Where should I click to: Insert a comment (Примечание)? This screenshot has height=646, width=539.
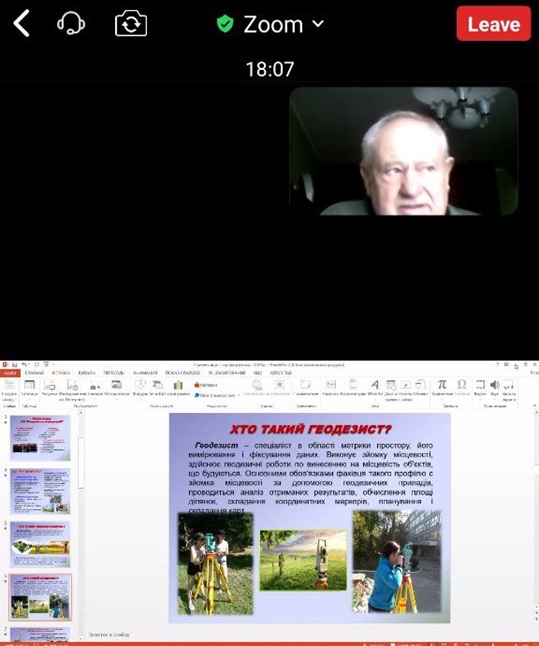(305, 388)
